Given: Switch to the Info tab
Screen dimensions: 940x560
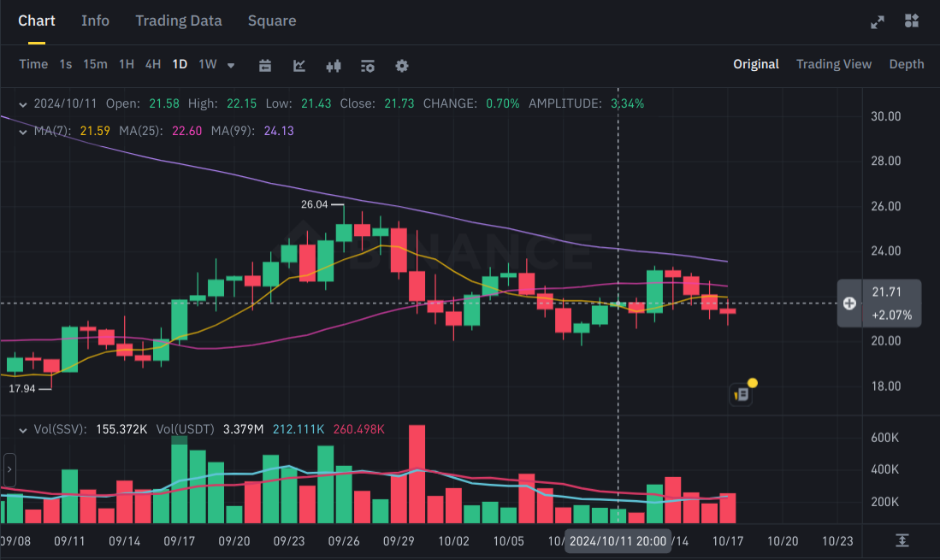Looking at the screenshot, I should tap(95, 21).
